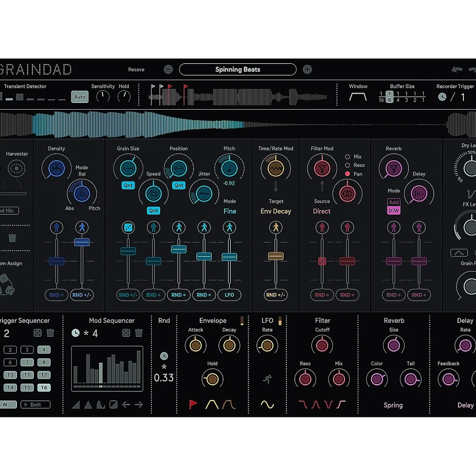Select the band-pass filter shape icon
This screenshot has width=476, height=476.
[x=316, y=404]
